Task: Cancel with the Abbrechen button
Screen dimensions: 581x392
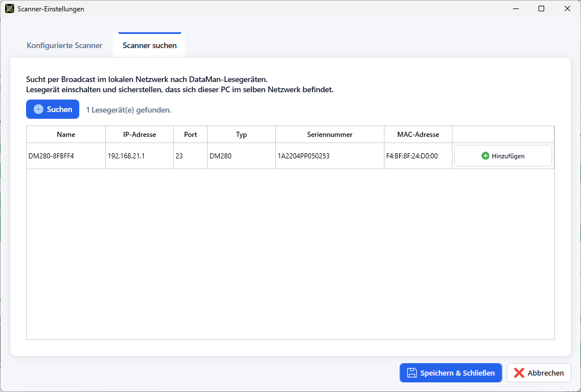Action: [539, 373]
